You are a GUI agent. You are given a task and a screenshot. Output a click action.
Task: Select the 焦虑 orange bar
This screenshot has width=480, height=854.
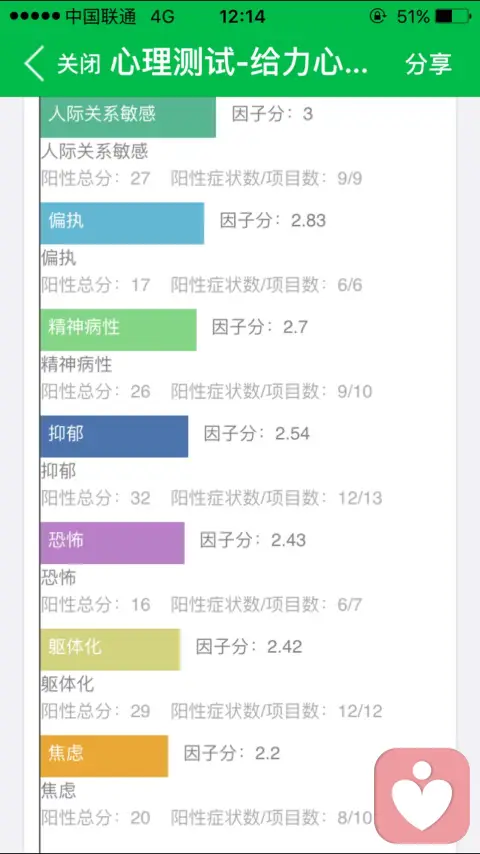click(x=104, y=756)
